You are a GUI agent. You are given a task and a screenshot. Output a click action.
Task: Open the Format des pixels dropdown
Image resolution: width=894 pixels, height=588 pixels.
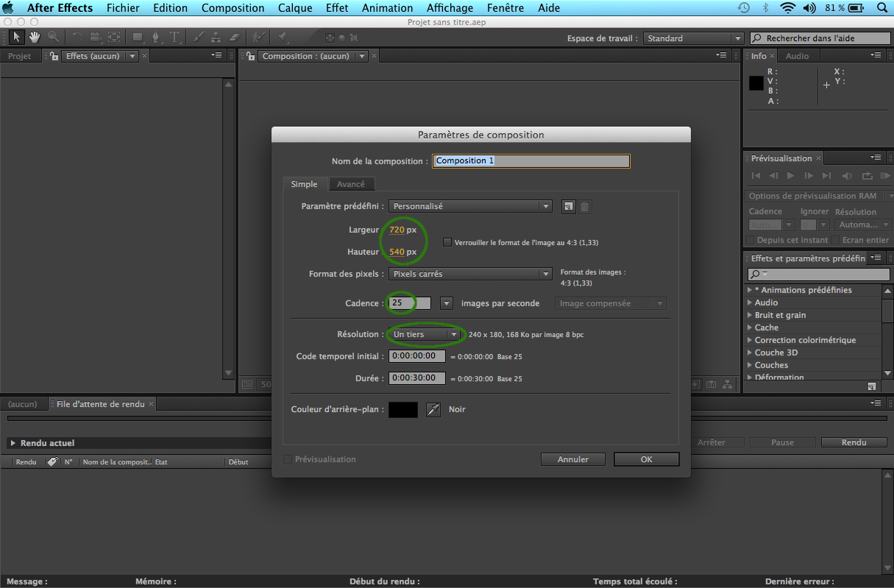click(470, 274)
